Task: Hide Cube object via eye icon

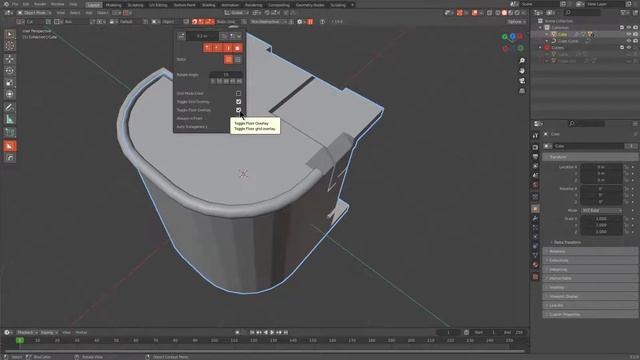Action: [629, 34]
